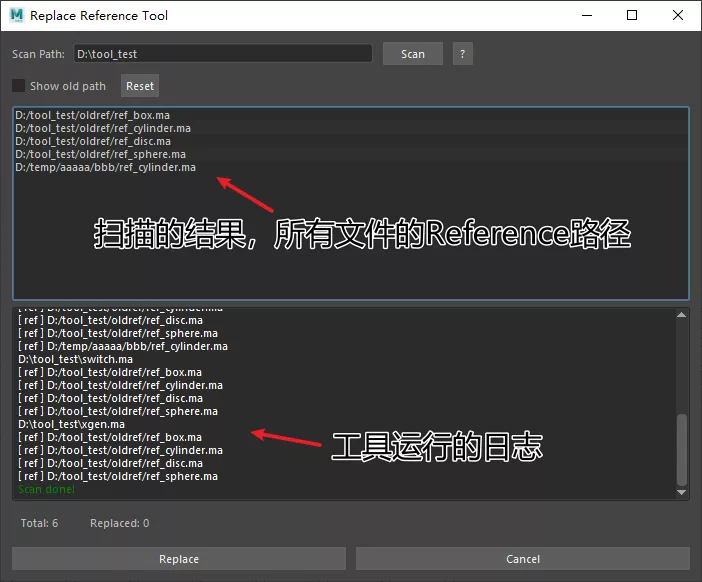
Task: Click the log scrollbar thumb
Action: (681, 450)
